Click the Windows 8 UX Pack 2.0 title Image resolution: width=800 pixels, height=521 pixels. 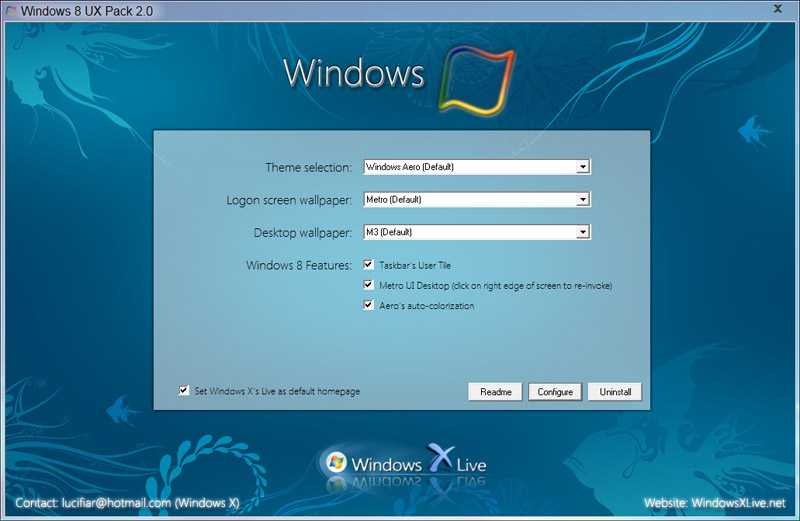(x=87, y=11)
